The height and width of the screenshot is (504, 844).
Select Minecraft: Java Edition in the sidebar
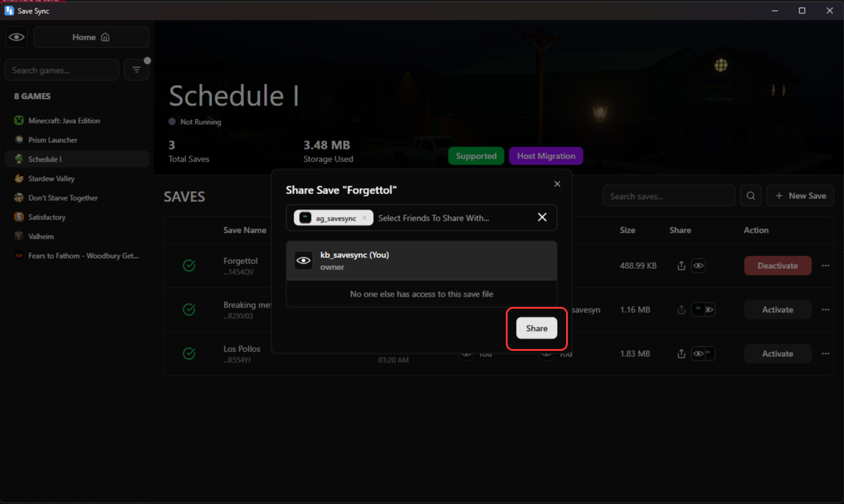(x=77, y=121)
